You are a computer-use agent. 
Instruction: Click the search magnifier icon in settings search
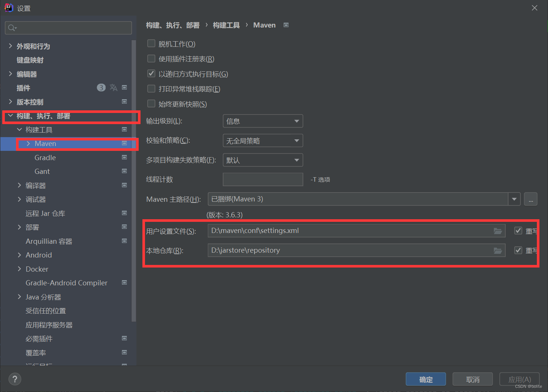(x=12, y=28)
